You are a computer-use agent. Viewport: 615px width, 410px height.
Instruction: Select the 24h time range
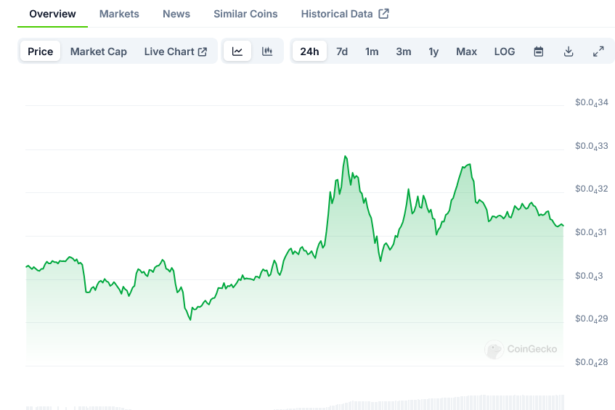point(310,51)
